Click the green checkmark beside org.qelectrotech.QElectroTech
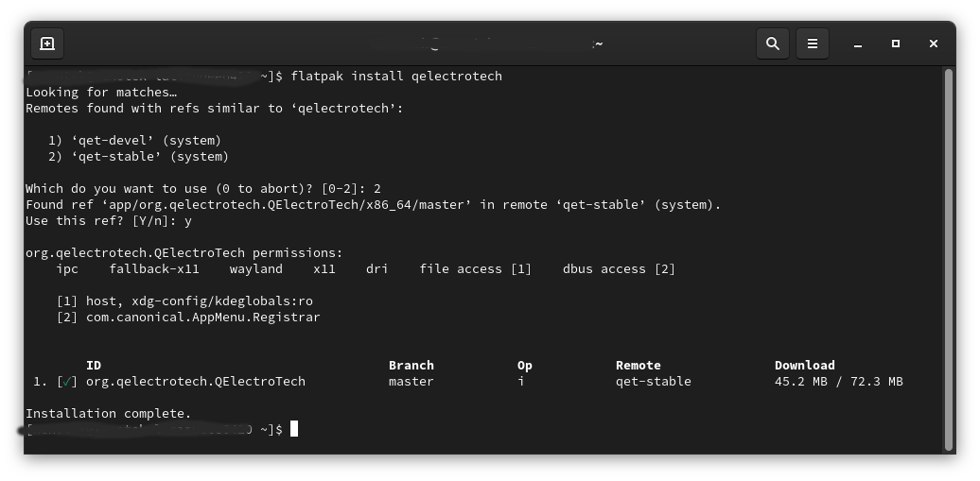The width and height of the screenshot is (980, 481). click(67, 382)
